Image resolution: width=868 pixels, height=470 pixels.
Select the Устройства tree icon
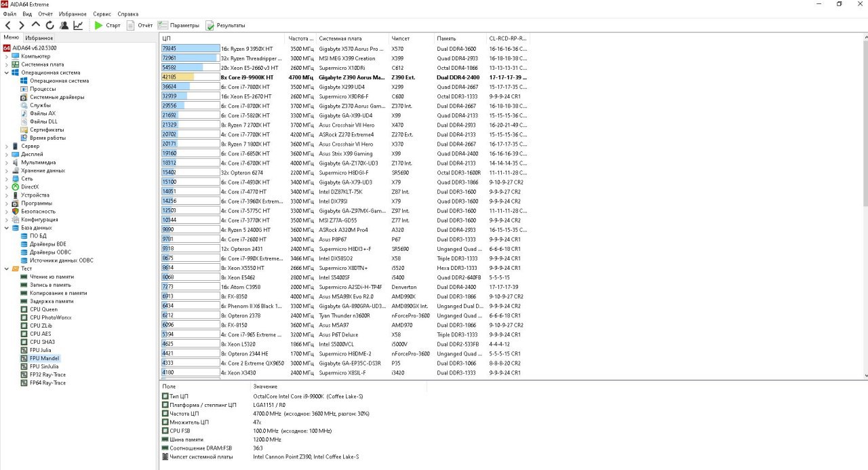pos(15,195)
